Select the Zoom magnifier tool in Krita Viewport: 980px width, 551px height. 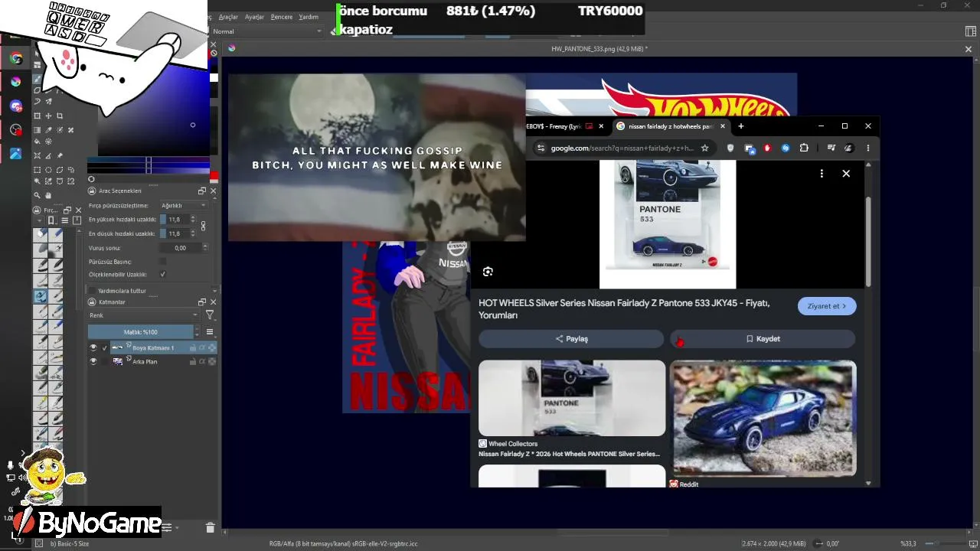click(37, 195)
